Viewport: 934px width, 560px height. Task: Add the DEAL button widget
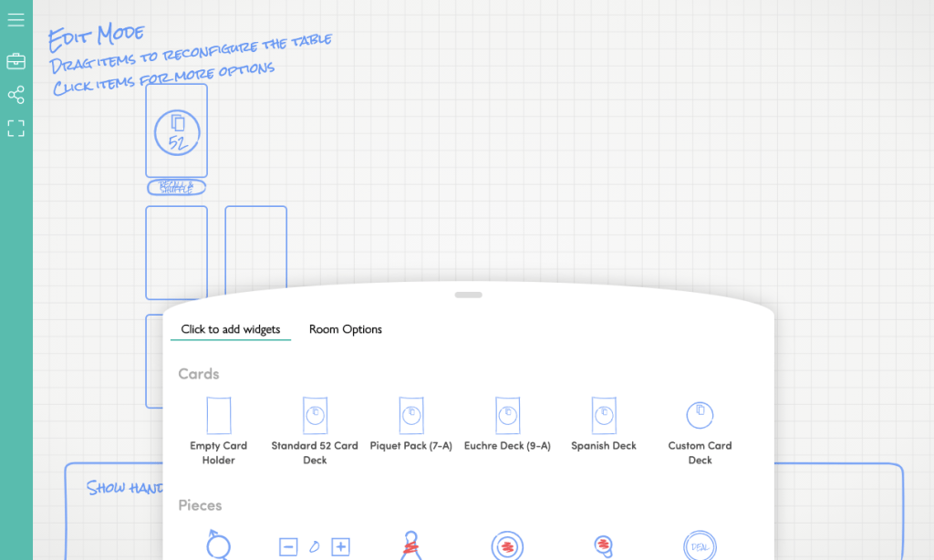(x=700, y=545)
